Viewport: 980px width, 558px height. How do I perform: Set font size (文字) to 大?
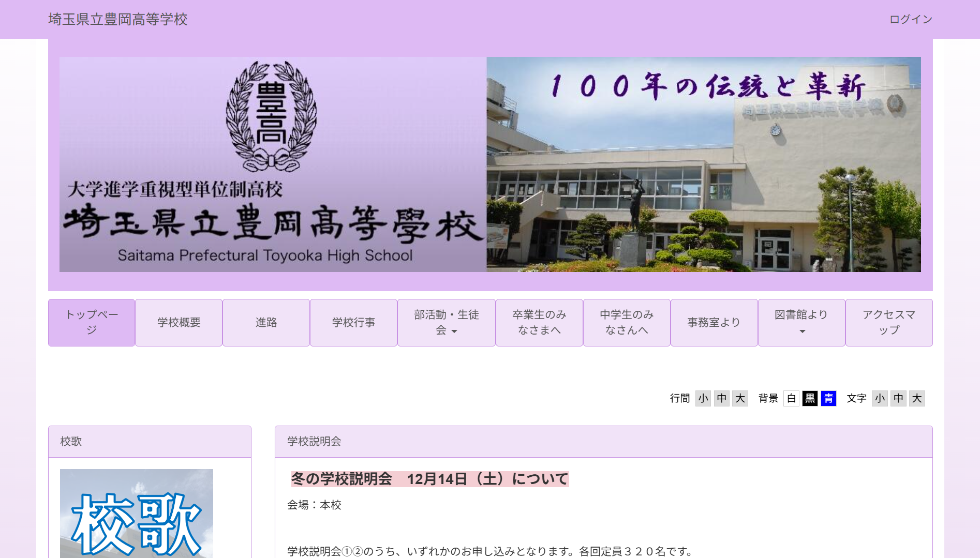pyautogui.click(x=917, y=398)
